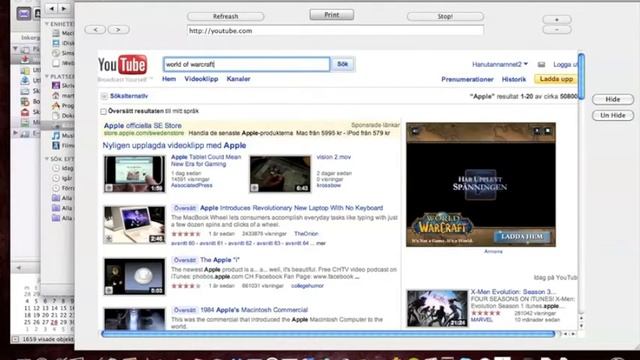
Task: Add Apple Tablet gaming video to queue via thumbnail icon
Action: point(109,188)
